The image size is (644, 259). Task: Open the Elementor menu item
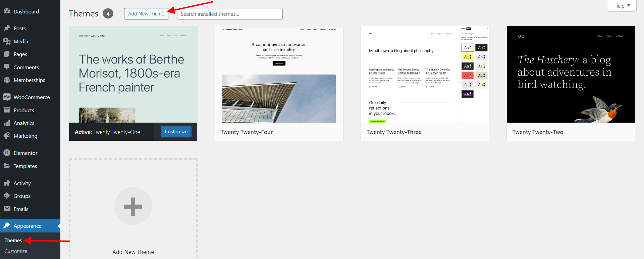coord(30,153)
